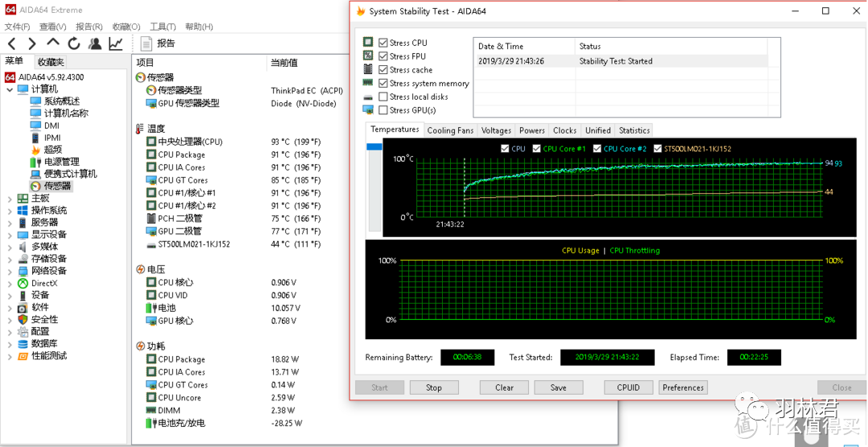Open CPUID panel button
868x447 pixels.
[x=628, y=388]
